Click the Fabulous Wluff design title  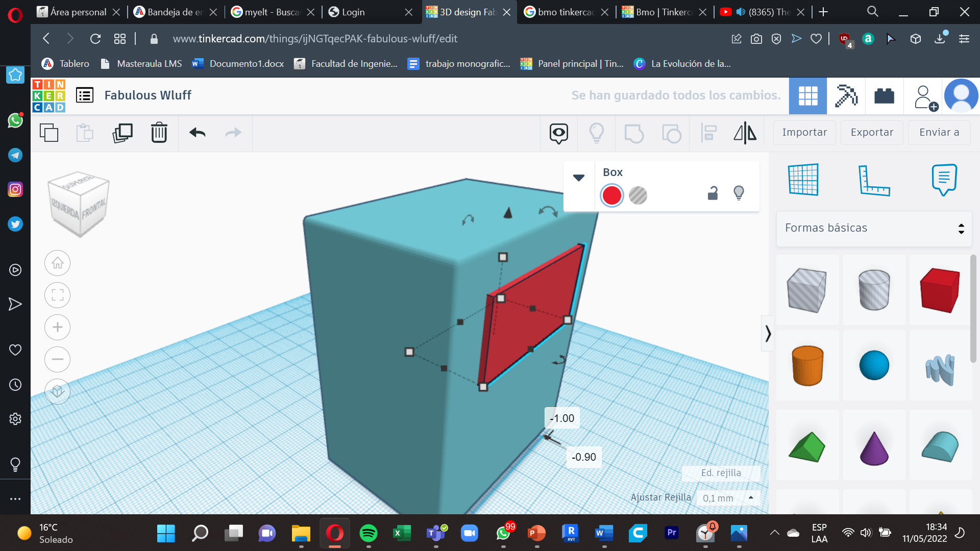point(148,95)
